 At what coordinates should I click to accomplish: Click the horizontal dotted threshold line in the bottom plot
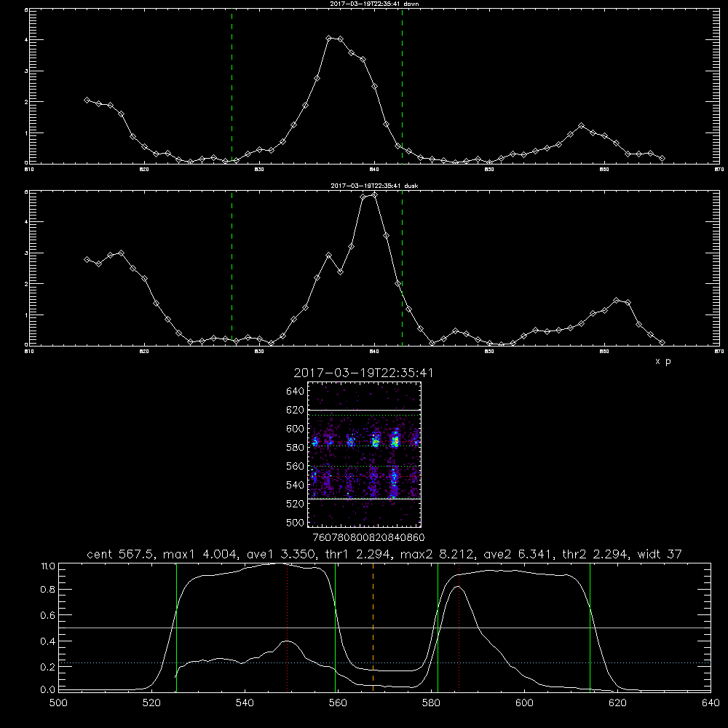point(385,663)
